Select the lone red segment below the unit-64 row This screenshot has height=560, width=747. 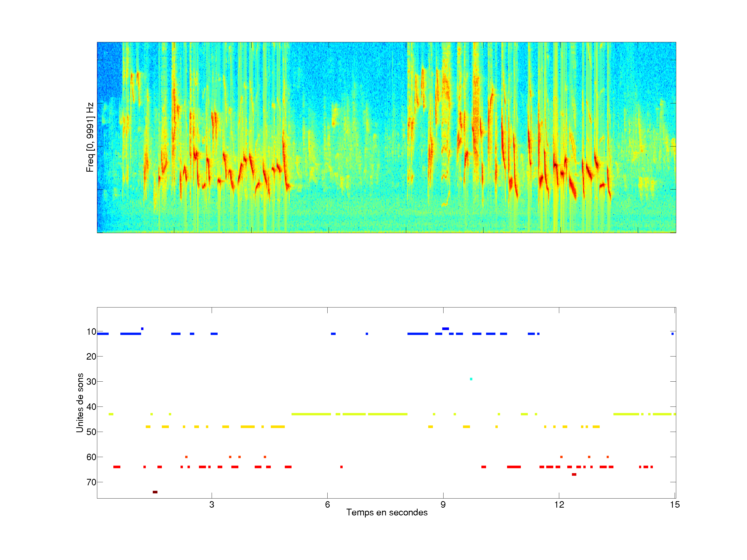pyautogui.click(x=574, y=474)
